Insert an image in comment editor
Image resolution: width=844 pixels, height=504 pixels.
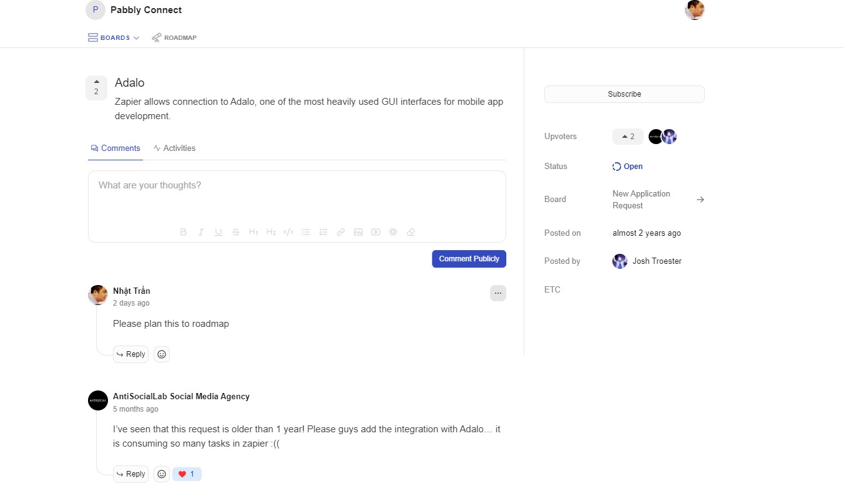tap(358, 232)
